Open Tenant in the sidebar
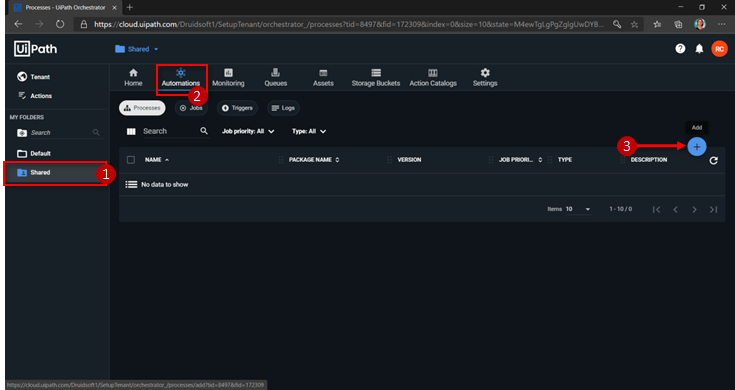The height and width of the screenshot is (390, 735). coord(34,77)
